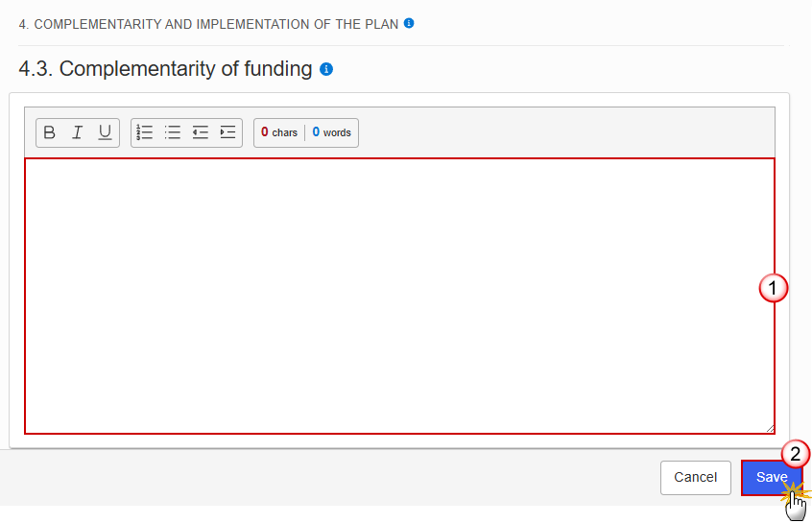Click the 4.3 Complementarity of funding title
The width and height of the screenshot is (812, 523).
pos(165,68)
